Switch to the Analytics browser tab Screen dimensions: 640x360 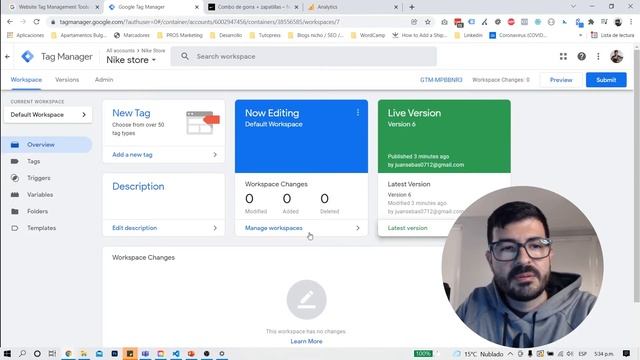(353, 7)
